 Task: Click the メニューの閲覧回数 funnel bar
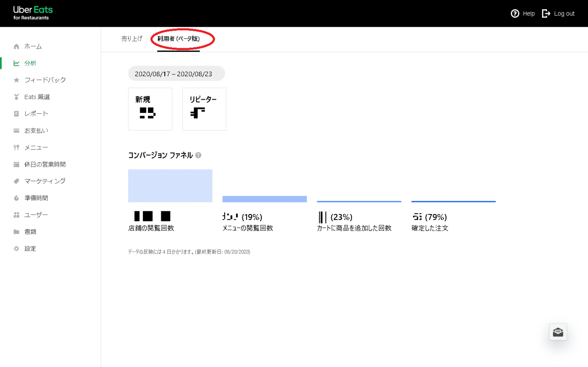[265, 199]
